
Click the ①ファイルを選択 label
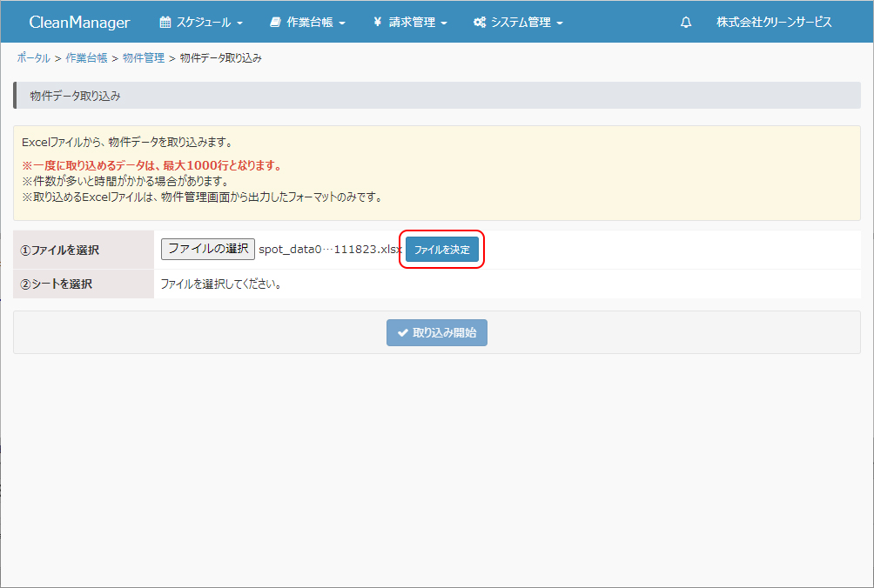coord(60,250)
